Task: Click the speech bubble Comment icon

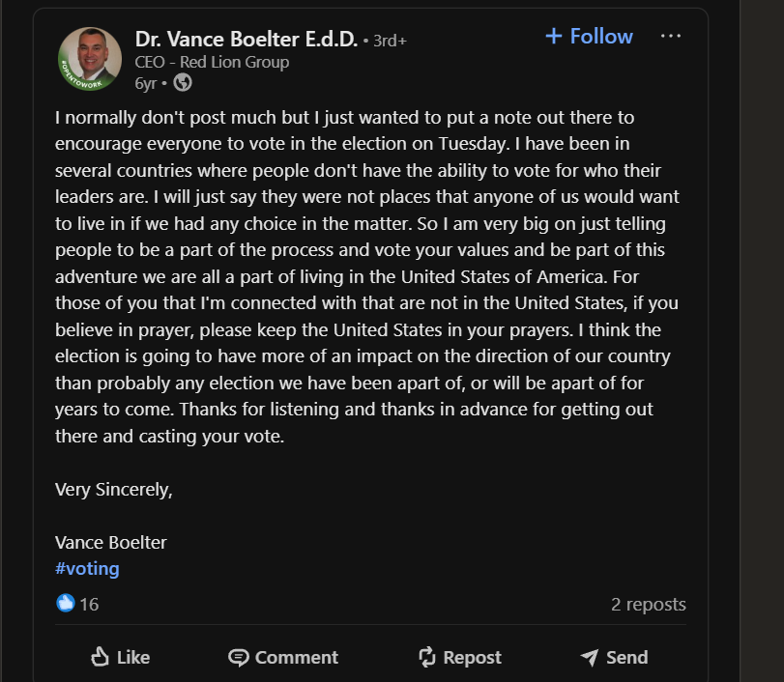Action: coord(238,657)
